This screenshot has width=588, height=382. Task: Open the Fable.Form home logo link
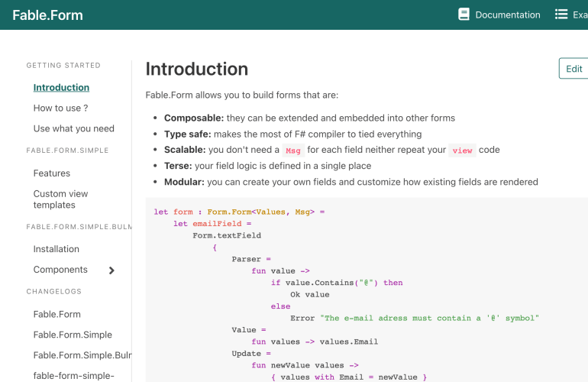[x=47, y=15]
